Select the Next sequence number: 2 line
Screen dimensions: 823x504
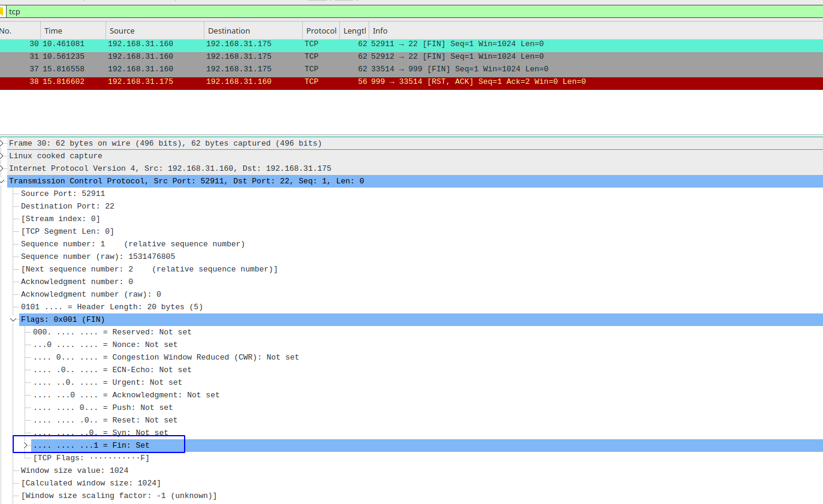[149, 269]
